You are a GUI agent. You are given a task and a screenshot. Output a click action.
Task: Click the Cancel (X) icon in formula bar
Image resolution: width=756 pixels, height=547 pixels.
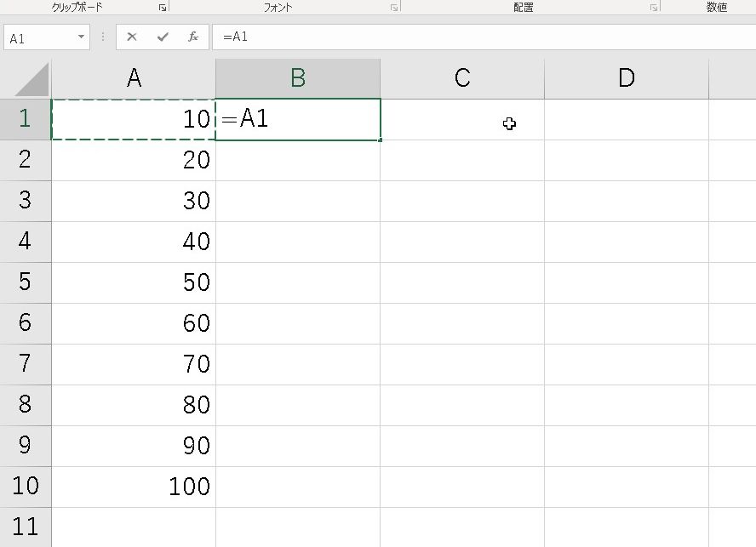coord(132,37)
